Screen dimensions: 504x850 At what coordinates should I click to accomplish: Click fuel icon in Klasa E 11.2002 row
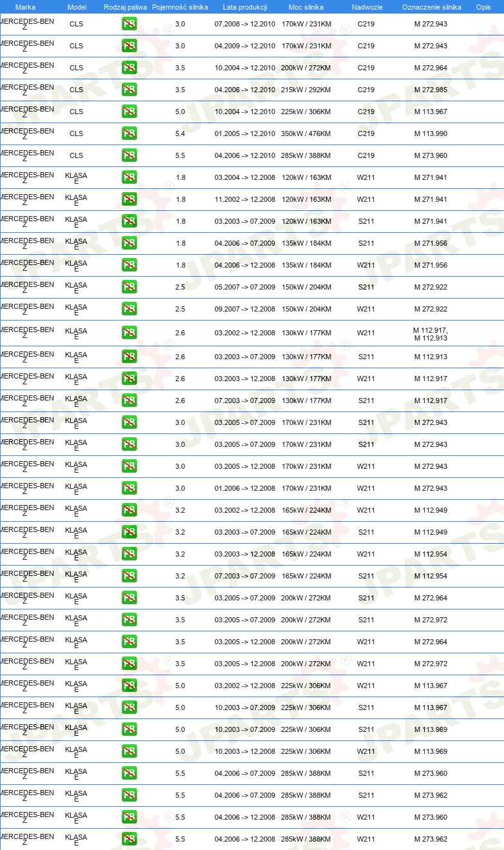pyautogui.click(x=129, y=199)
